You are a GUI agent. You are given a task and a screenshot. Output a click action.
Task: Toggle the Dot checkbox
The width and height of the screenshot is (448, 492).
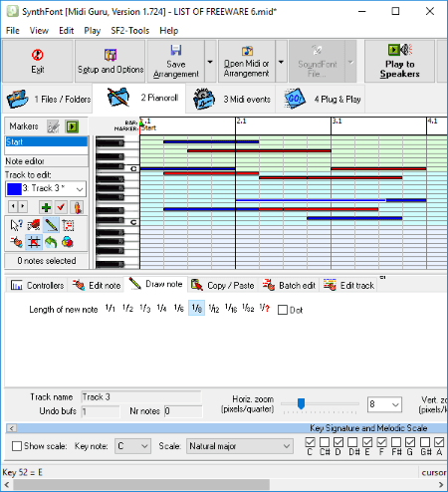[x=283, y=310]
